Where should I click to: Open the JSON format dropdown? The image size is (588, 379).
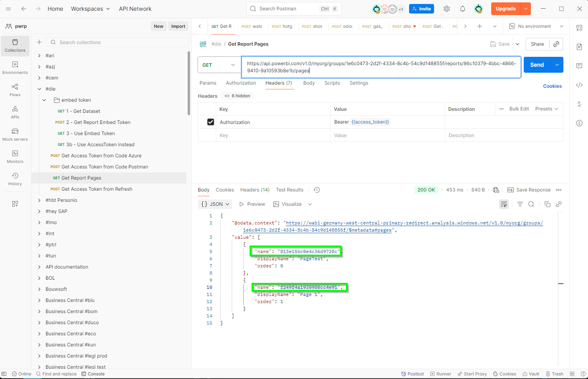215,204
